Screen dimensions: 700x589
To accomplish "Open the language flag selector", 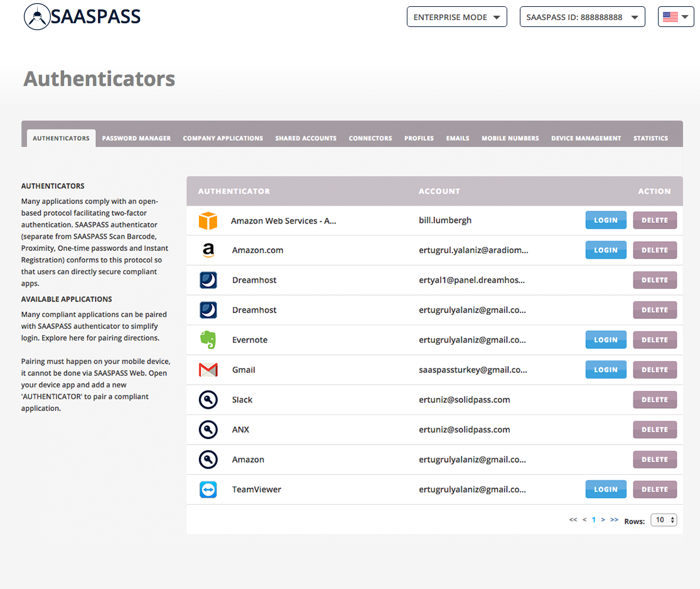I will (x=676, y=17).
